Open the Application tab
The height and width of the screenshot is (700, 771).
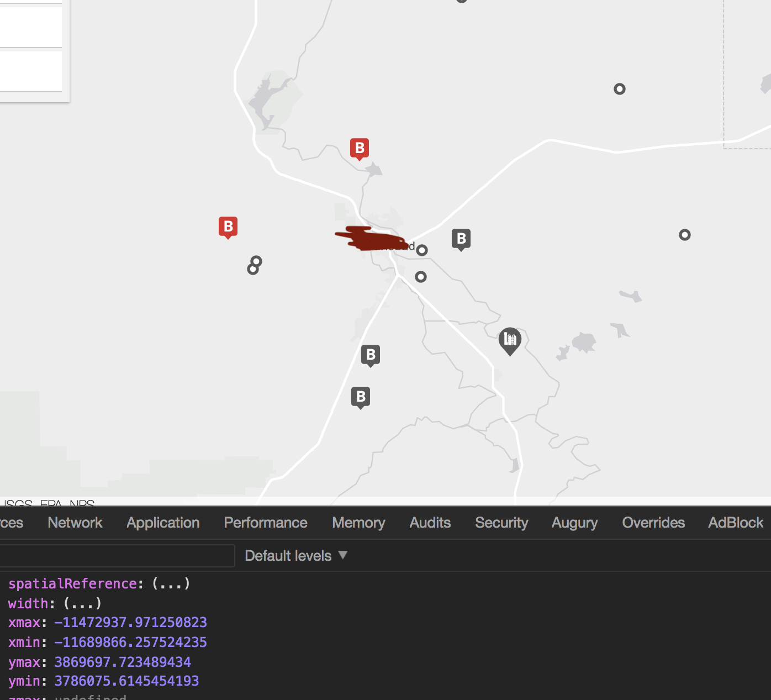pyautogui.click(x=163, y=523)
